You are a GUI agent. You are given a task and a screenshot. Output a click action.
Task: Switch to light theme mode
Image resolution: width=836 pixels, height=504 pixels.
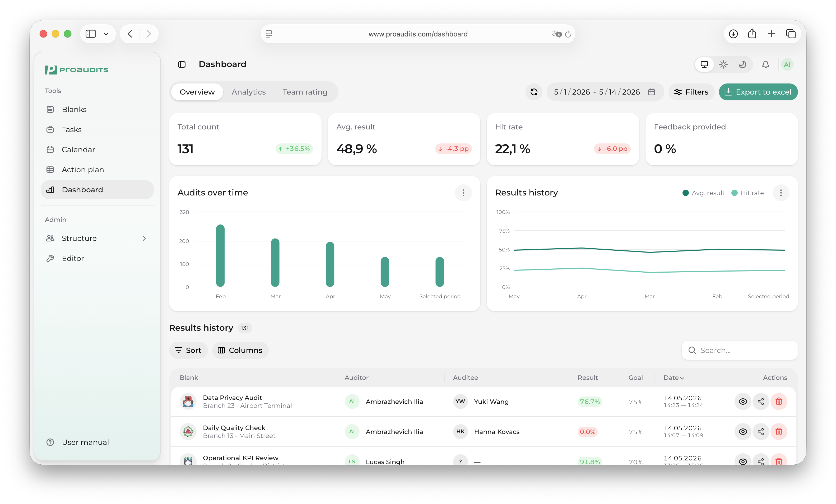(x=723, y=64)
